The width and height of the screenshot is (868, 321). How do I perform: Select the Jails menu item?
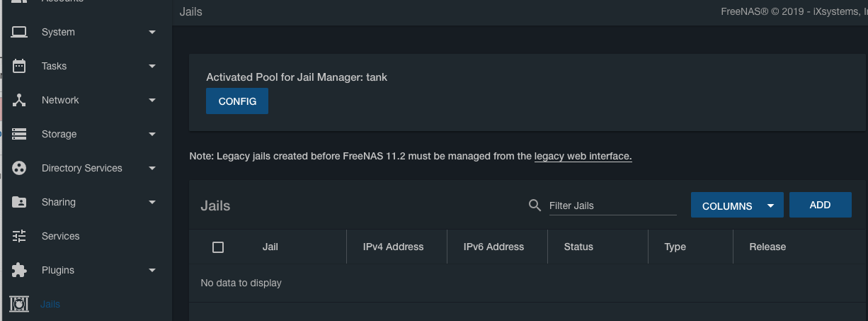(51, 304)
